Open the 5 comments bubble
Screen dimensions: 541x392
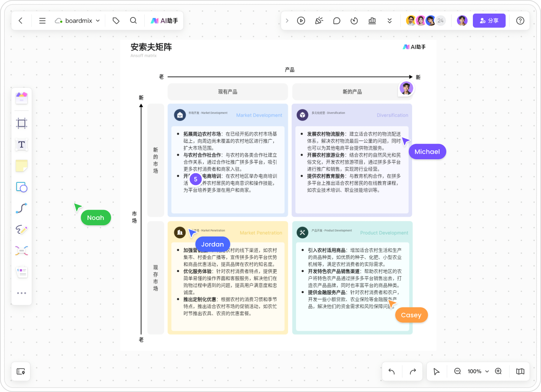pyautogui.click(x=196, y=179)
